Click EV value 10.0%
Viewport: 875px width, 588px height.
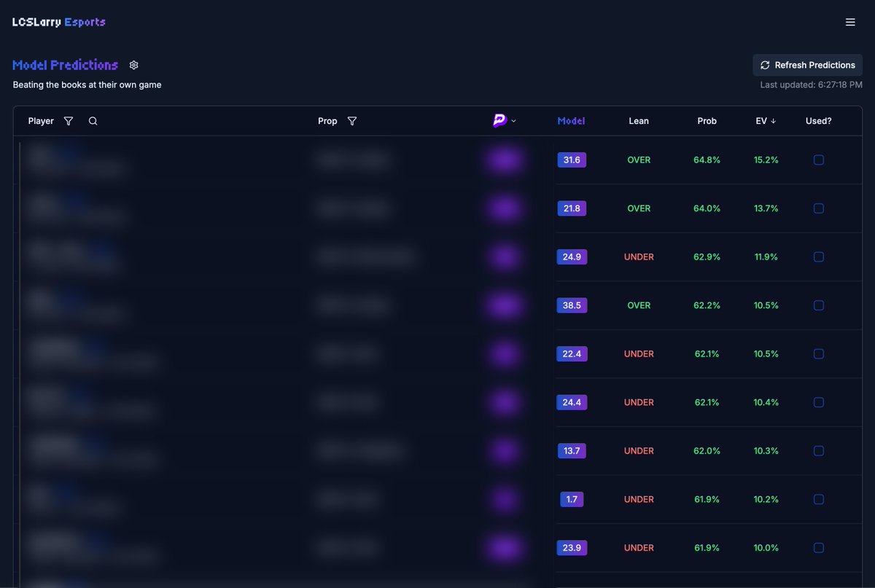coord(766,547)
